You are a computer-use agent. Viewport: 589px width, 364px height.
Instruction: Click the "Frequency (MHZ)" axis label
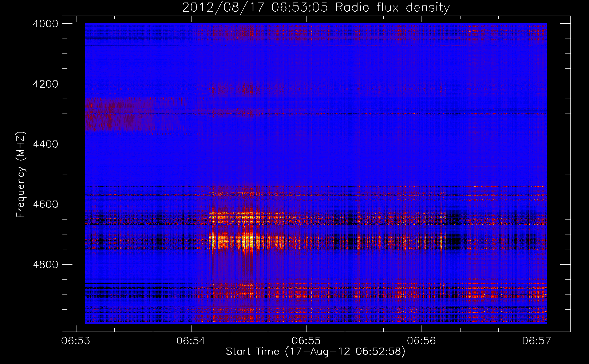(21, 175)
